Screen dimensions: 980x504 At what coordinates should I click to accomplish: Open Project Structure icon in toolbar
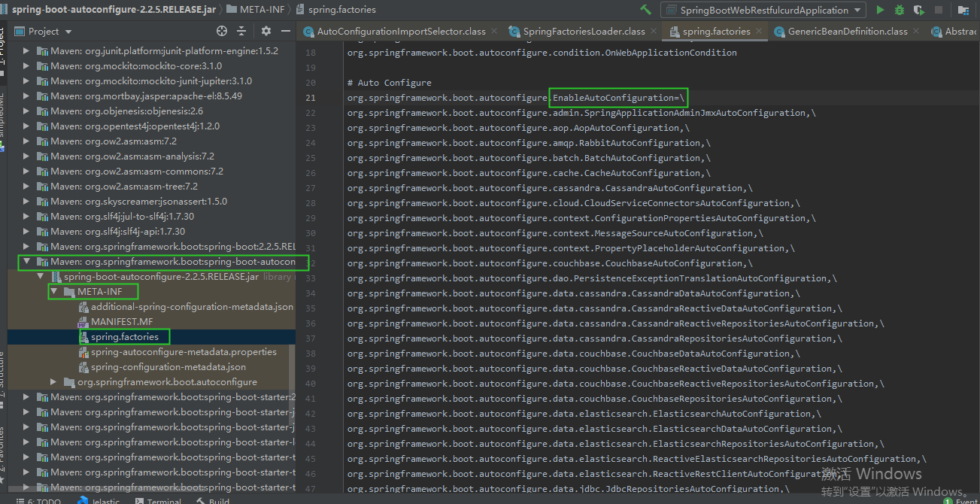[x=963, y=10]
